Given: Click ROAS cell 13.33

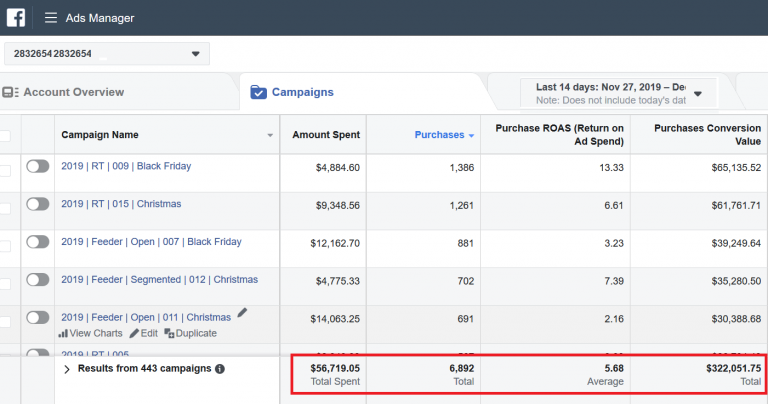Looking at the screenshot, I should pos(611,167).
